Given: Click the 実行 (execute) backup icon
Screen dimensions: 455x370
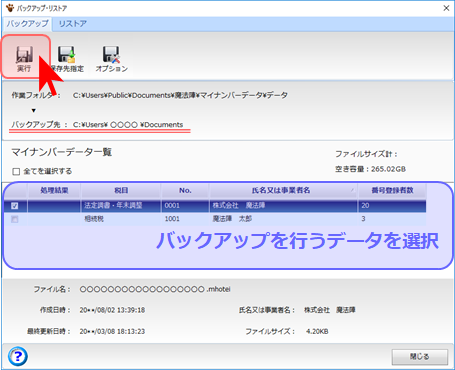Looking at the screenshot, I should pyautogui.click(x=24, y=59).
